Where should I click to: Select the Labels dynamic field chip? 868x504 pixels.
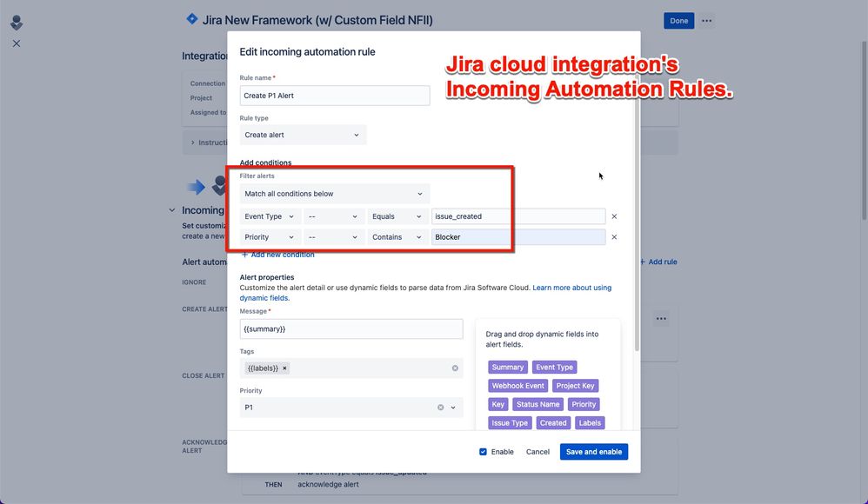[x=590, y=422]
